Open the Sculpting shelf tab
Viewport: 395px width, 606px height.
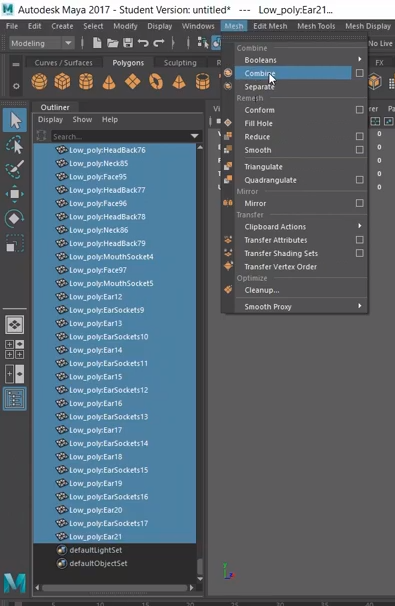click(180, 63)
